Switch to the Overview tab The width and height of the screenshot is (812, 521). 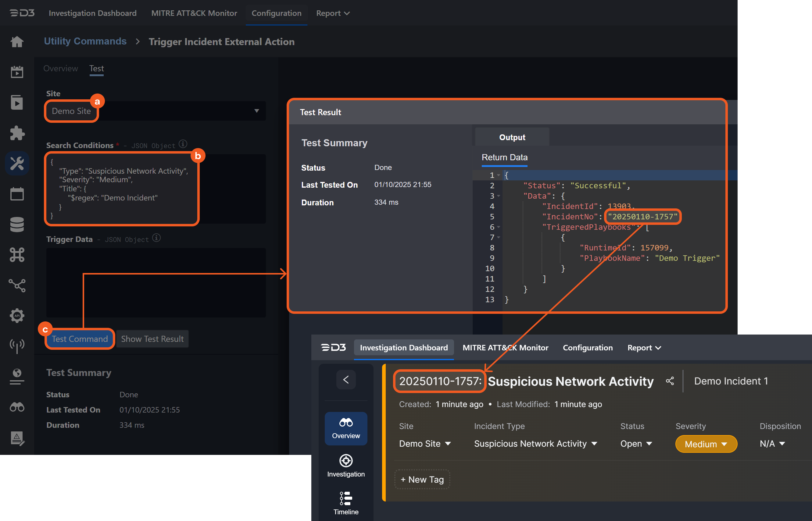[x=61, y=68]
